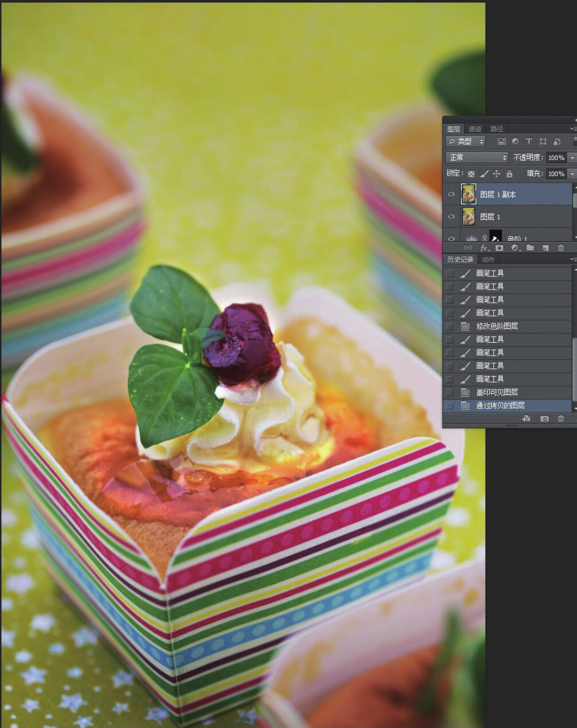Open the 不透明度 opacity slider arrow
This screenshot has height=728, width=577.
(572, 158)
